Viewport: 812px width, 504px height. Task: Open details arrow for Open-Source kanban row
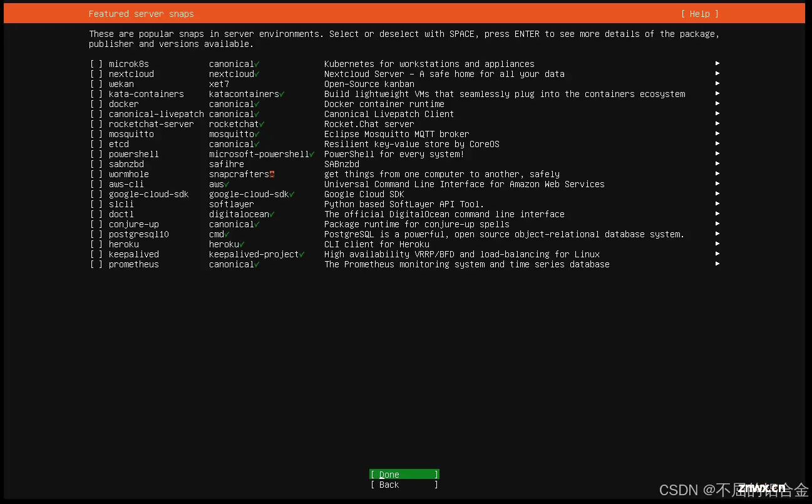(717, 83)
